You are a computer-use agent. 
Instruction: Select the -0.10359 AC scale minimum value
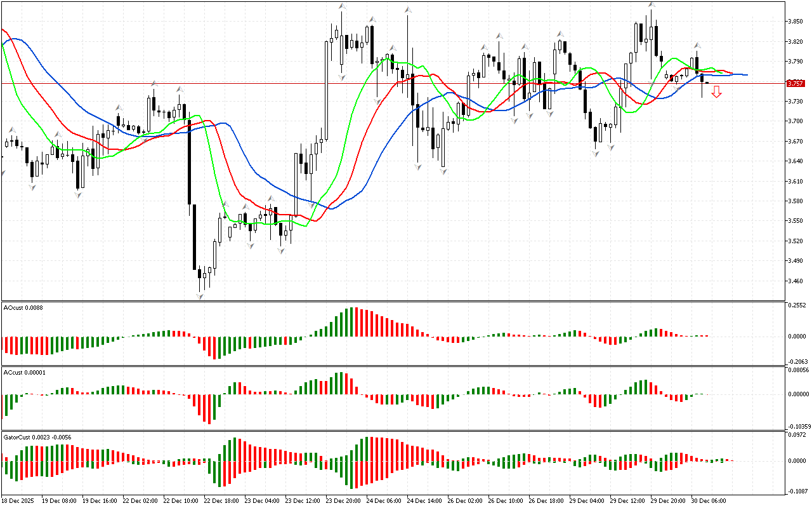[x=797, y=426]
